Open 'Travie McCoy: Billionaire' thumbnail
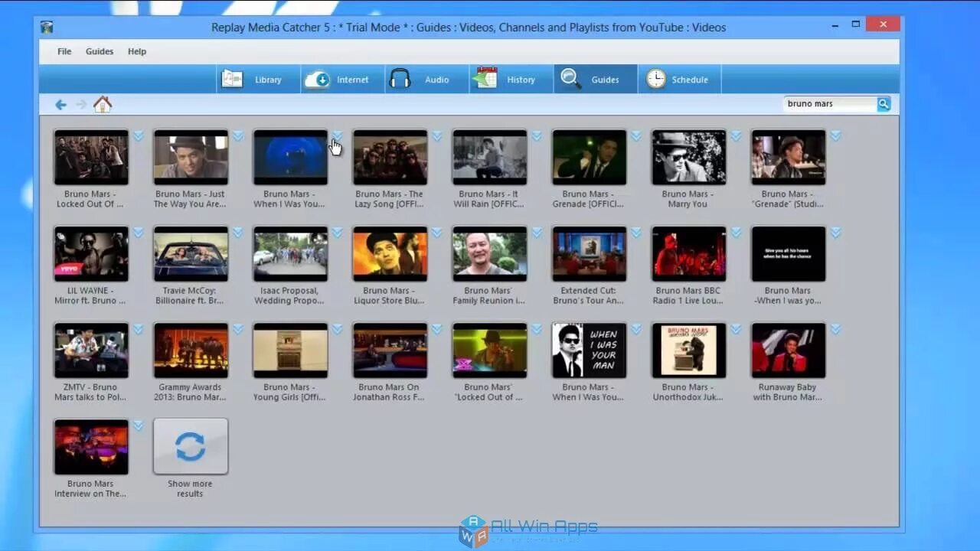This screenshot has height=551, width=980. (x=191, y=253)
